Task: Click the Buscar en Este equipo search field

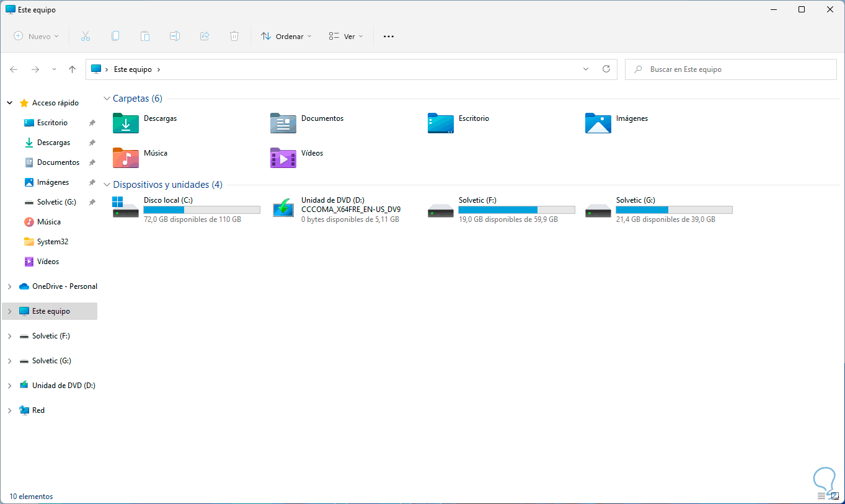Action: coord(732,69)
